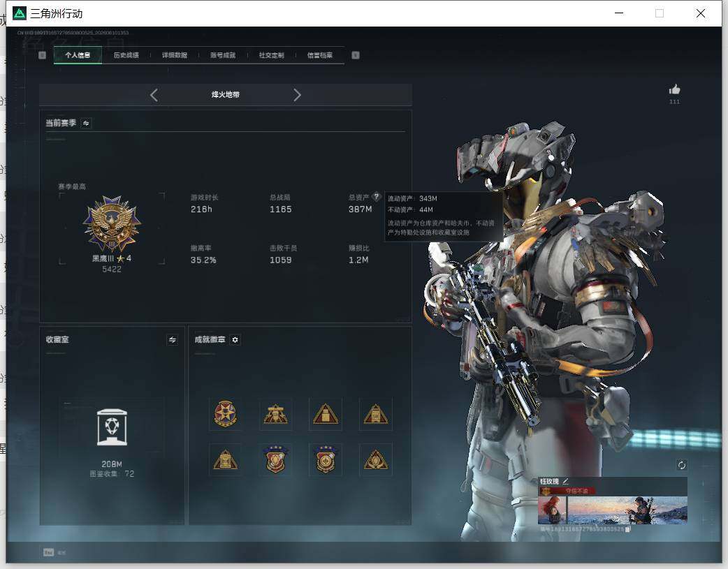Click the question mark help icon beside 总资产
Viewport: 728px width, 569px height.
pyautogui.click(x=376, y=196)
